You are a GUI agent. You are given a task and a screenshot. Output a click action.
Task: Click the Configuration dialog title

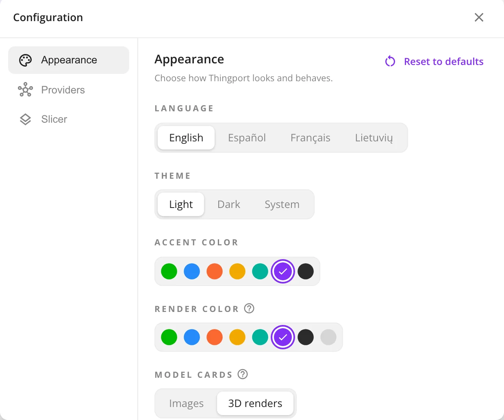pyautogui.click(x=48, y=17)
